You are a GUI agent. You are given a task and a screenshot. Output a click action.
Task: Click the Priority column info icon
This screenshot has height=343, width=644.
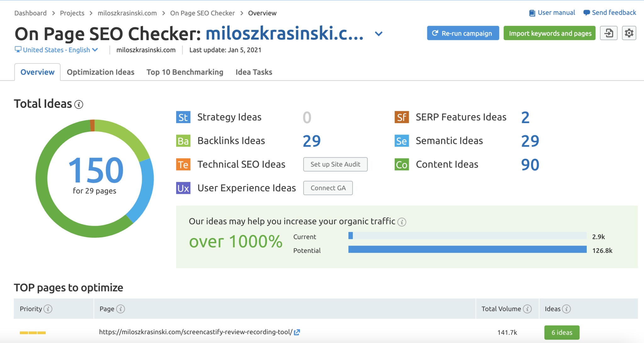click(48, 309)
